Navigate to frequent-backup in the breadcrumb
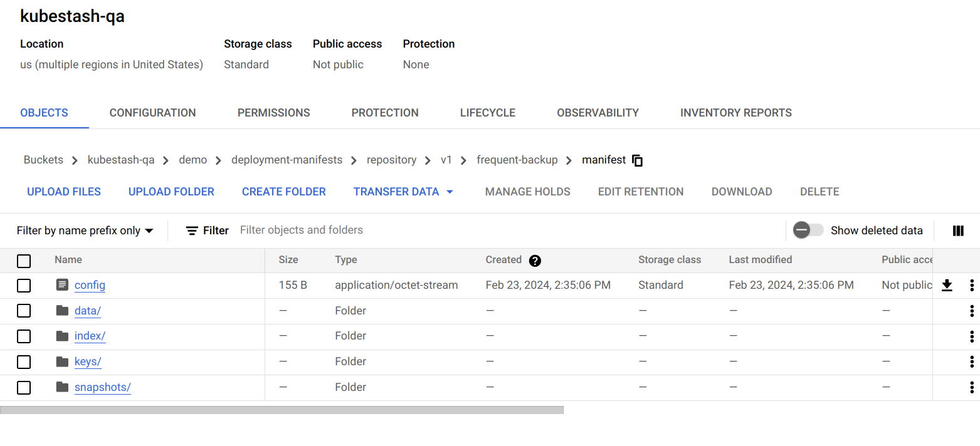Image resolution: width=980 pixels, height=446 pixels. click(517, 160)
